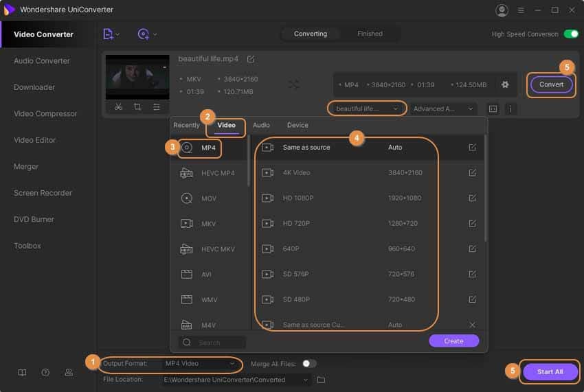Edit the SD 576P preset
Viewport: 584px width, 392px height.
click(x=472, y=274)
